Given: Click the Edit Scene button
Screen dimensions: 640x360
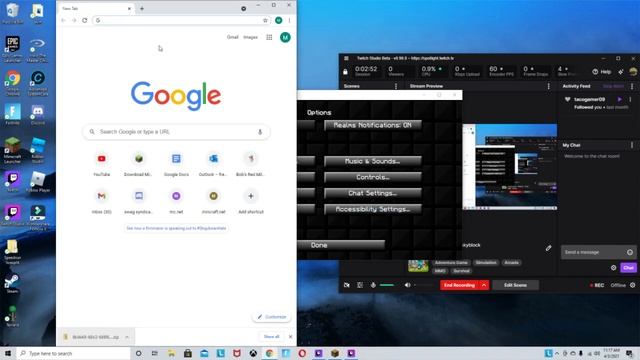Looking at the screenshot, I should click(515, 285).
